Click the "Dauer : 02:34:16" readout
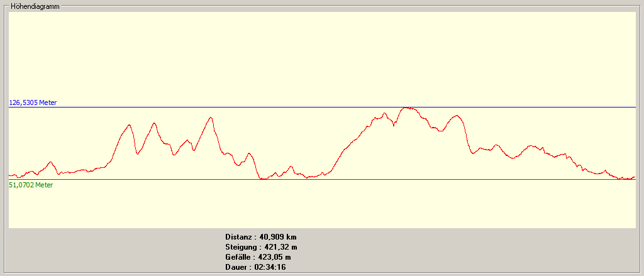Screen dimensions: 644x276 255,267
